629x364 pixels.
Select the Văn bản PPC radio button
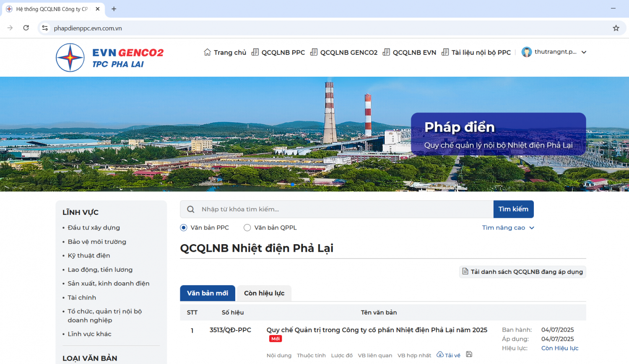click(184, 227)
